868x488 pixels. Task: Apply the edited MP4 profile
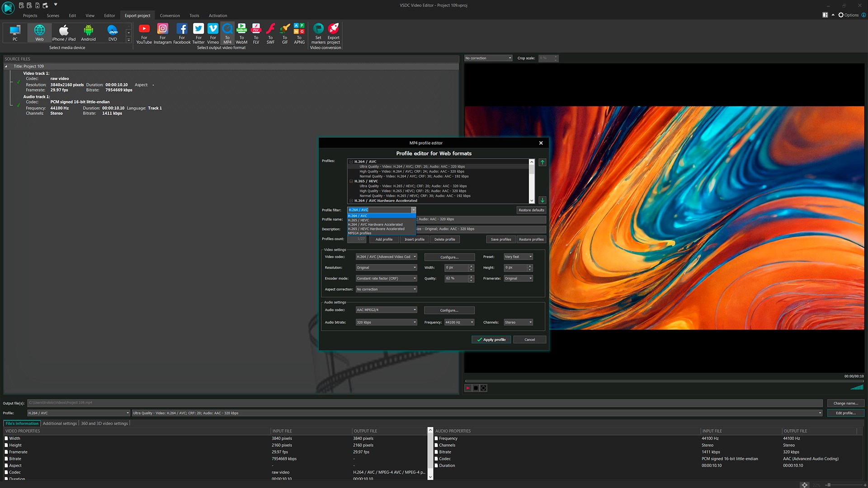pyautogui.click(x=491, y=339)
